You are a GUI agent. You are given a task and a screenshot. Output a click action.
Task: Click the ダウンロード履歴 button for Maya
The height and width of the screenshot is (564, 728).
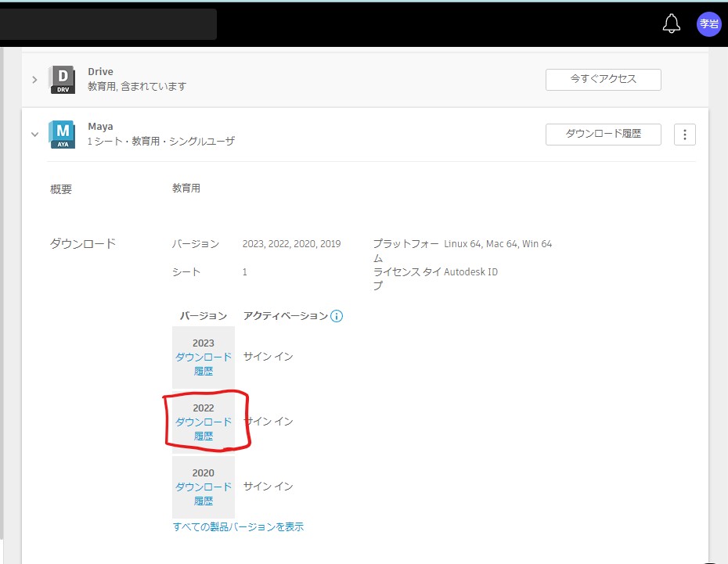(603, 134)
